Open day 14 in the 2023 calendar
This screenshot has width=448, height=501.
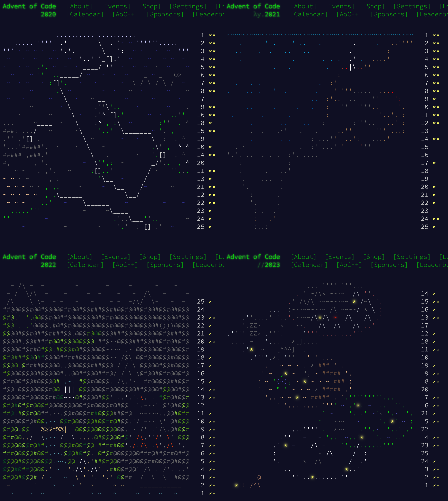pos(424,293)
